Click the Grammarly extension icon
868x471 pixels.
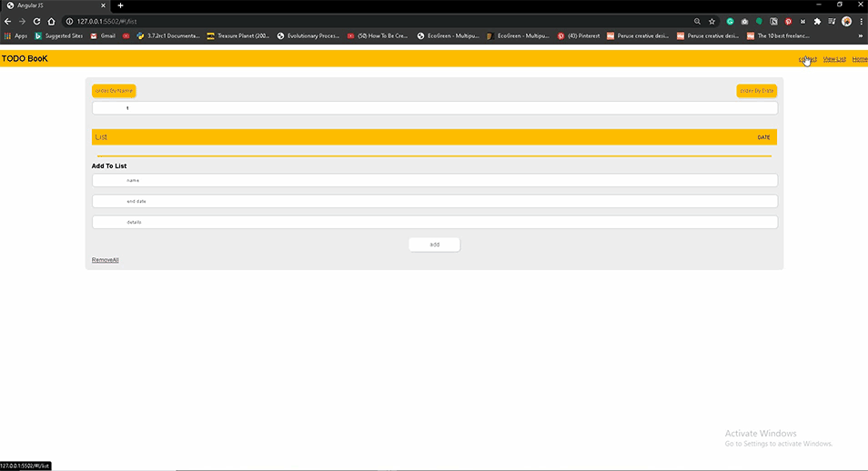tap(731, 22)
